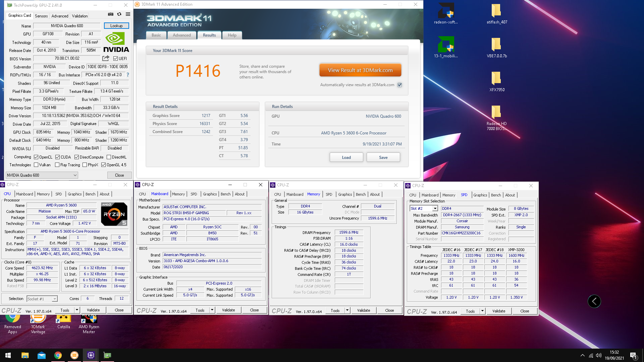Select the 13-1_mobili desktop installer icon

[446, 47]
